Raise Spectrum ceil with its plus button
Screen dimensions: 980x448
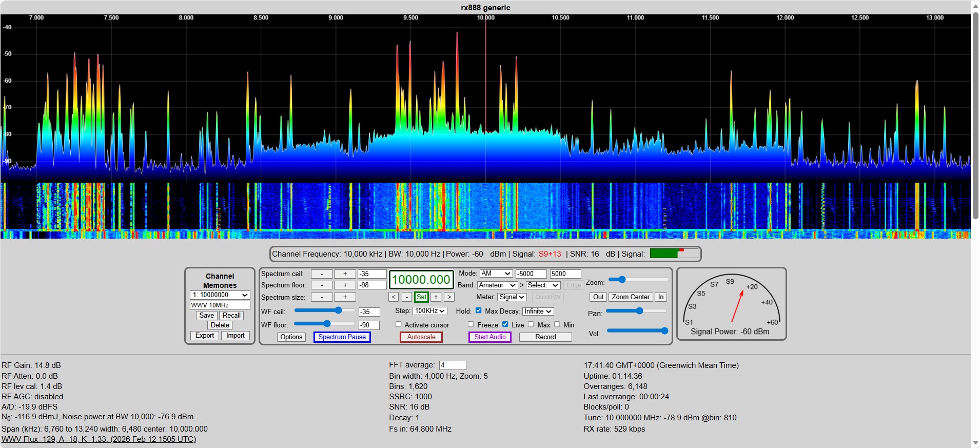[345, 274]
